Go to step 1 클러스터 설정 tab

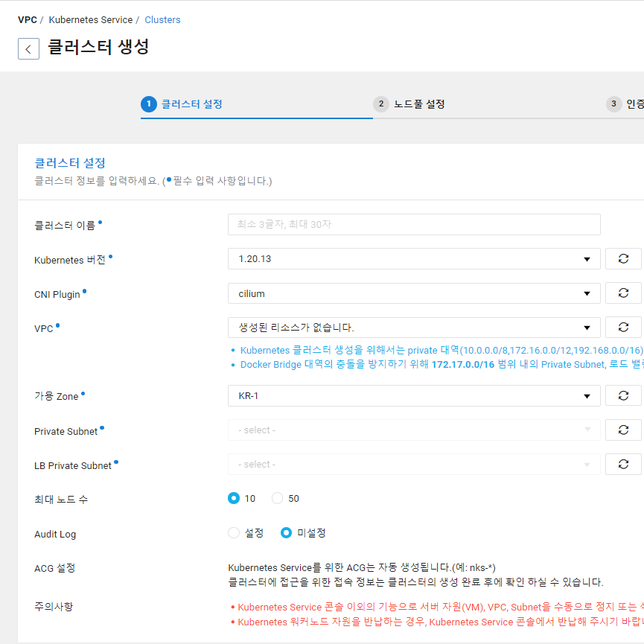pos(182,104)
